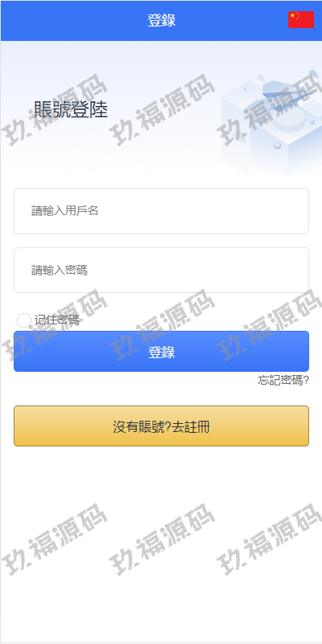
Task: Open the 忘記密碼? link
Action: 283,381
